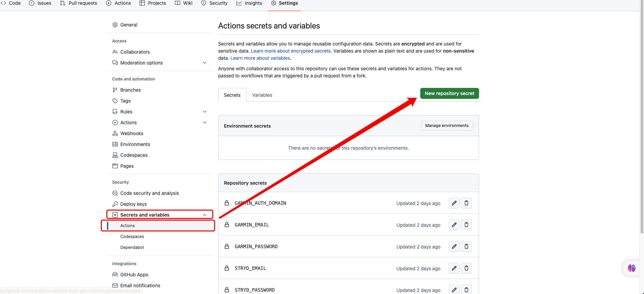Click the colorful brain extension icon
Screen dimensions: 644x294
[632, 268]
